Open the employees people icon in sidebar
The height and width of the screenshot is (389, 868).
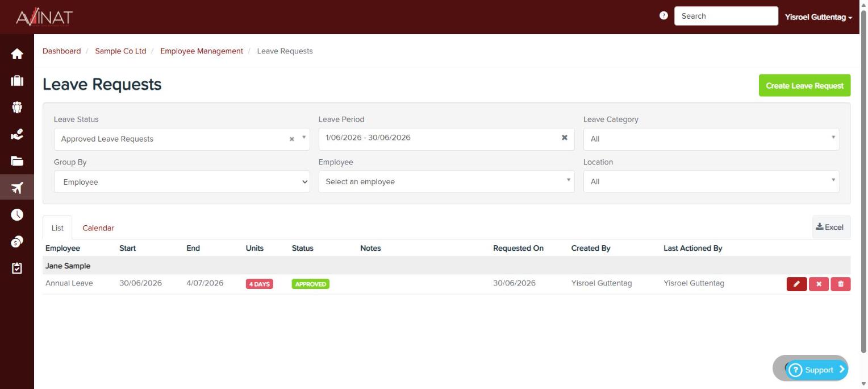[x=17, y=107]
